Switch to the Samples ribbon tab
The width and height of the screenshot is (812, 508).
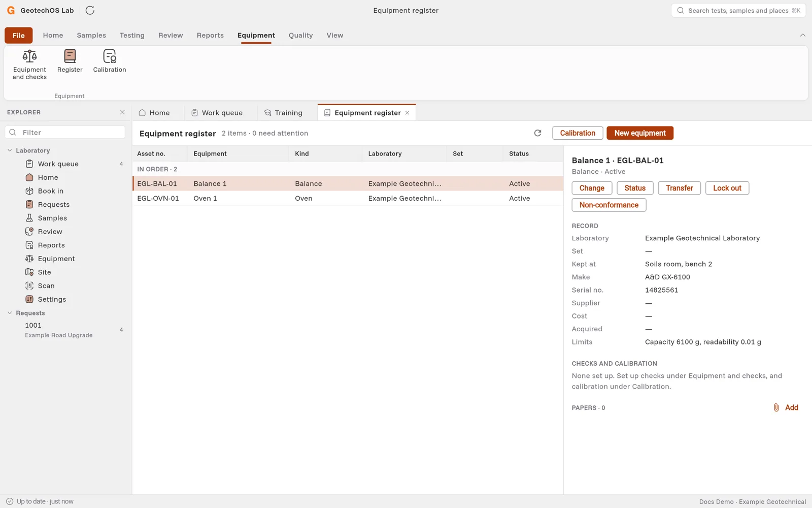(x=91, y=35)
